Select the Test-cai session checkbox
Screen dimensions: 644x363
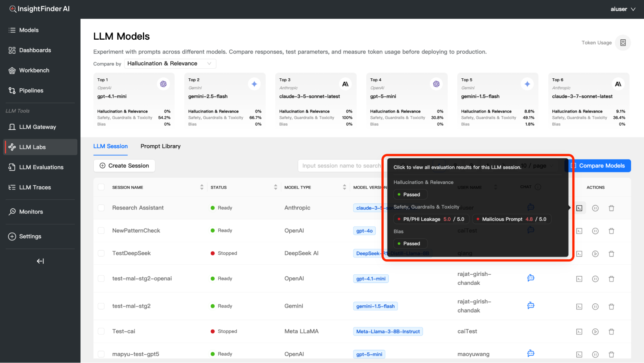[101, 331]
